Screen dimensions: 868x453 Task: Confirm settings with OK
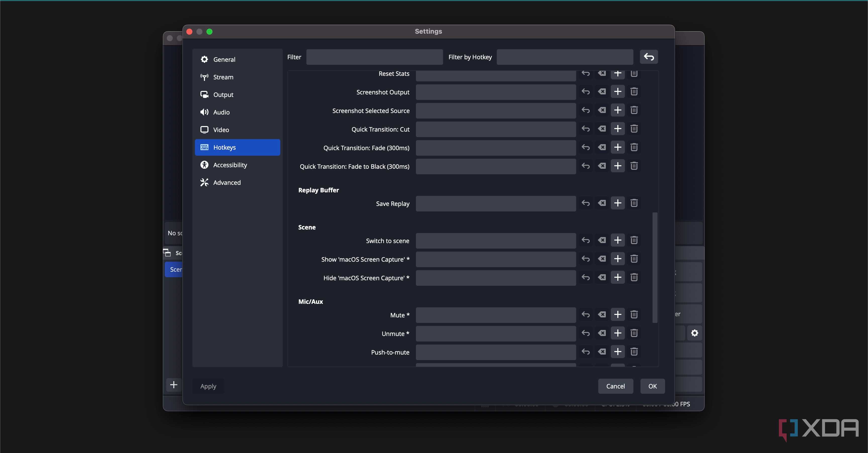coord(652,386)
